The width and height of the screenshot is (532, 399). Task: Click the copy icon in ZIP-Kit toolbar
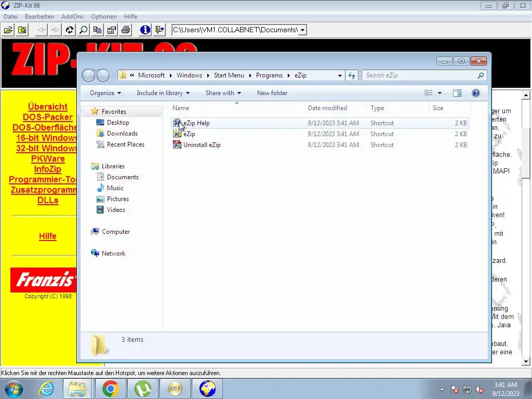[x=97, y=30]
